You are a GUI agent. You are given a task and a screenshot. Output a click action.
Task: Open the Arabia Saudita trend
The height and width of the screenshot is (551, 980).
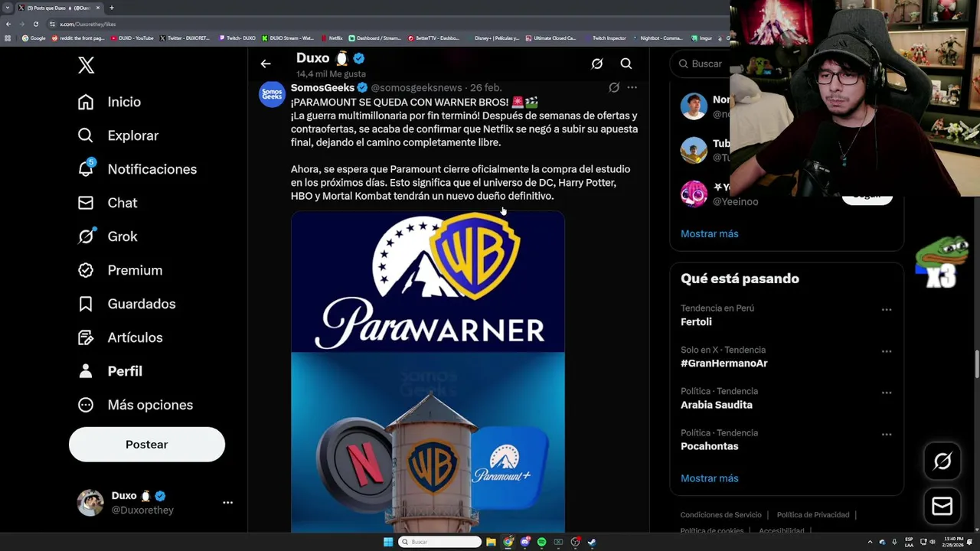click(717, 405)
